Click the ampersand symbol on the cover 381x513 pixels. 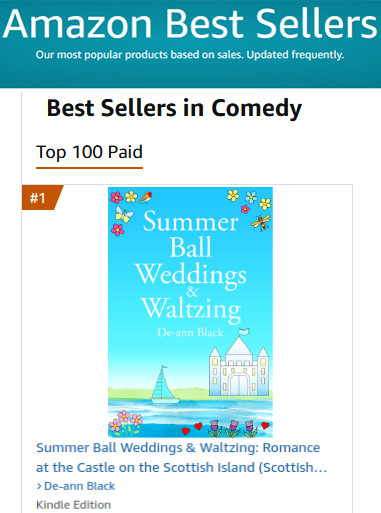click(x=192, y=292)
